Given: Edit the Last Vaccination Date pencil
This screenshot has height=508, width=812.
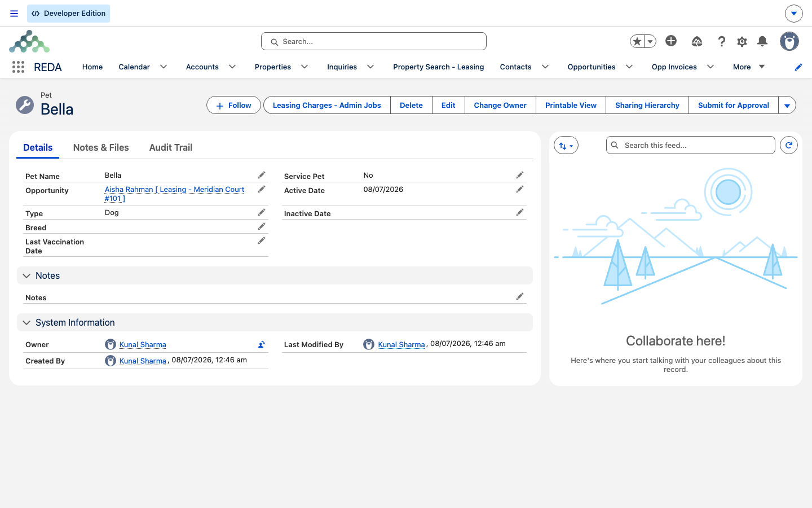Looking at the screenshot, I should [262, 240].
